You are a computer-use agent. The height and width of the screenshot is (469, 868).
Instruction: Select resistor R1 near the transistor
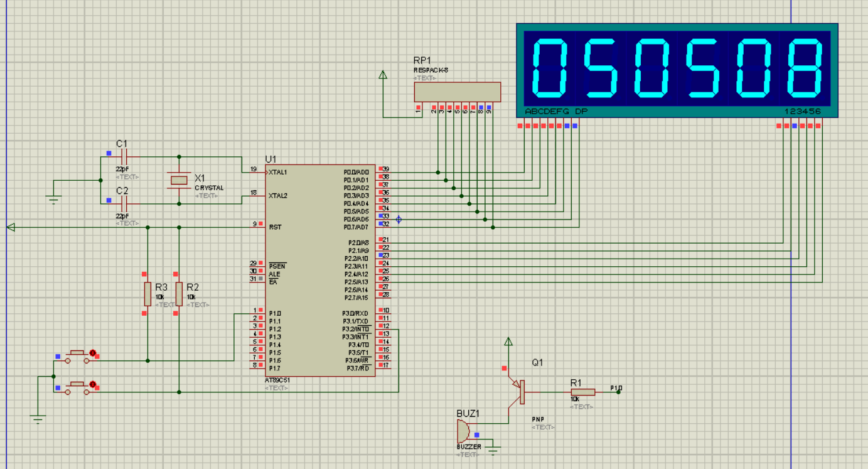click(x=582, y=392)
